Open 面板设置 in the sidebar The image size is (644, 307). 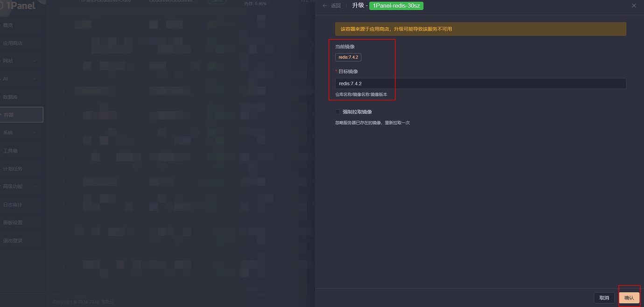[x=13, y=223]
